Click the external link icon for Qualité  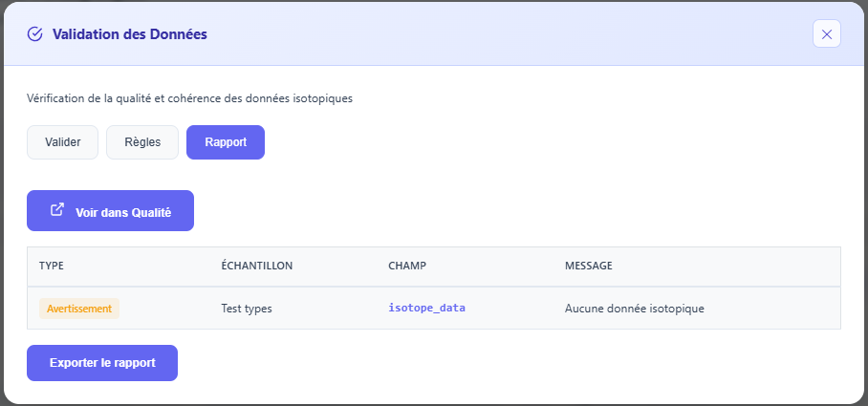(x=57, y=210)
